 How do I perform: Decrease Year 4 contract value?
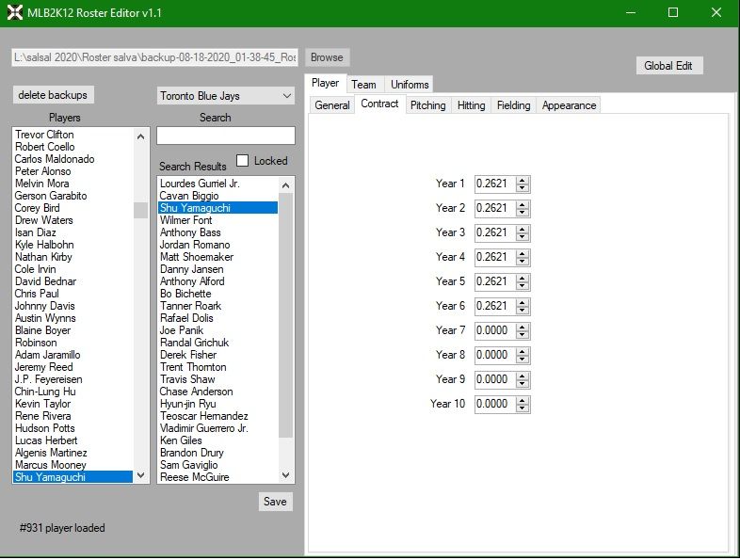[522, 262]
